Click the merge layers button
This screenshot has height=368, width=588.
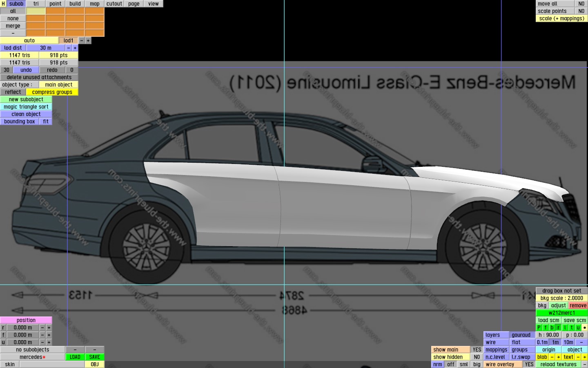(13, 26)
